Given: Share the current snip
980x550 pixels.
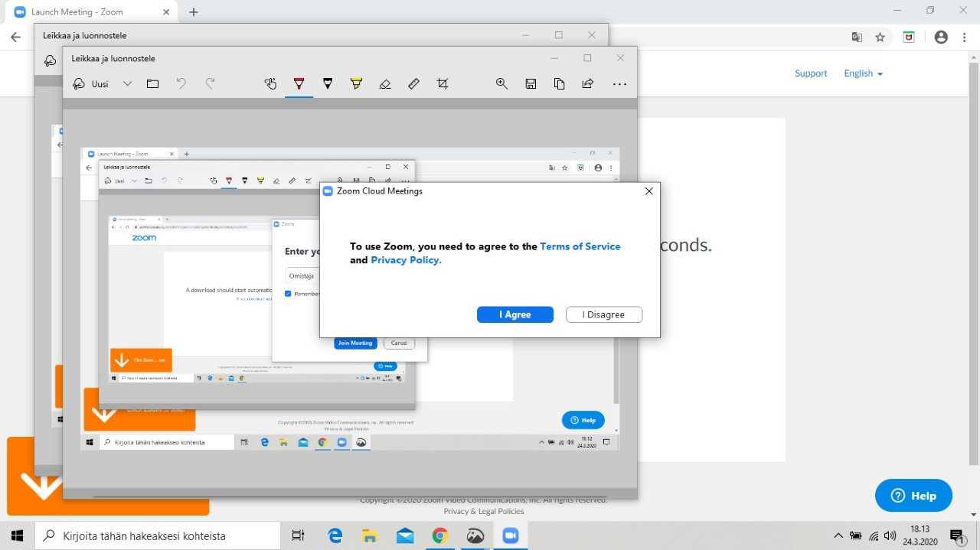Looking at the screenshot, I should tap(588, 84).
